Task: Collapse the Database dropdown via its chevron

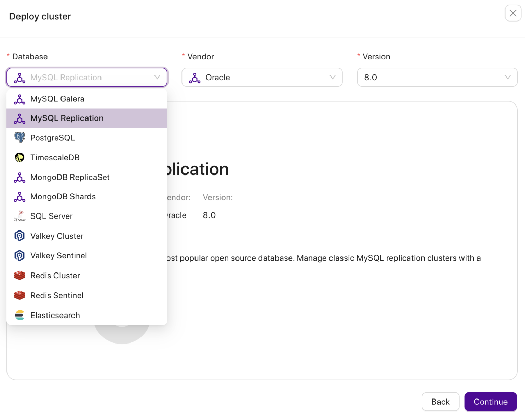Action: tap(157, 78)
